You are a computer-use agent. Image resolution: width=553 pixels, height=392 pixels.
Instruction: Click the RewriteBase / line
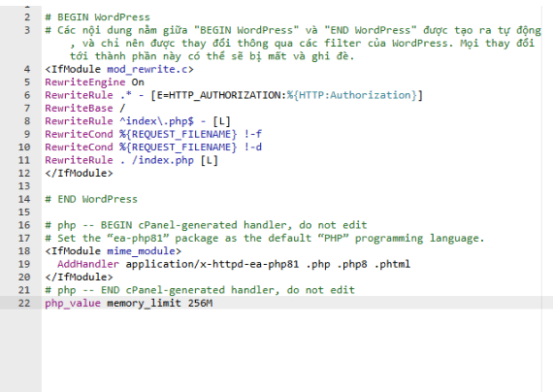[85, 109]
